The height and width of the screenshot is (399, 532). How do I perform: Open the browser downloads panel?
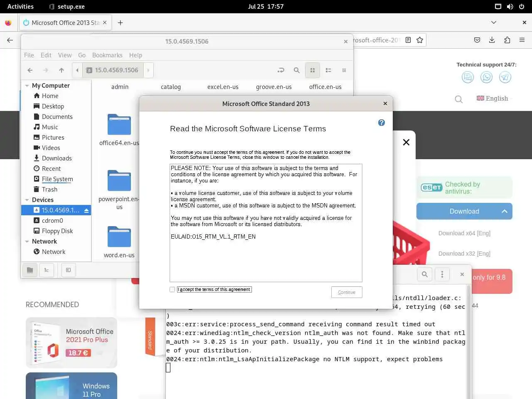[x=492, y=40]
